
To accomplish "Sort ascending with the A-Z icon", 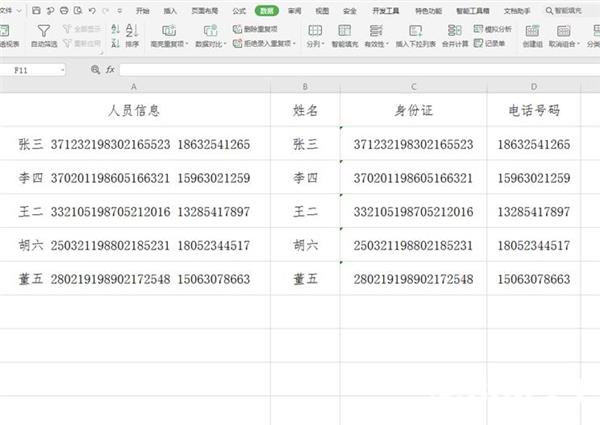I will [x=116, y=29].
